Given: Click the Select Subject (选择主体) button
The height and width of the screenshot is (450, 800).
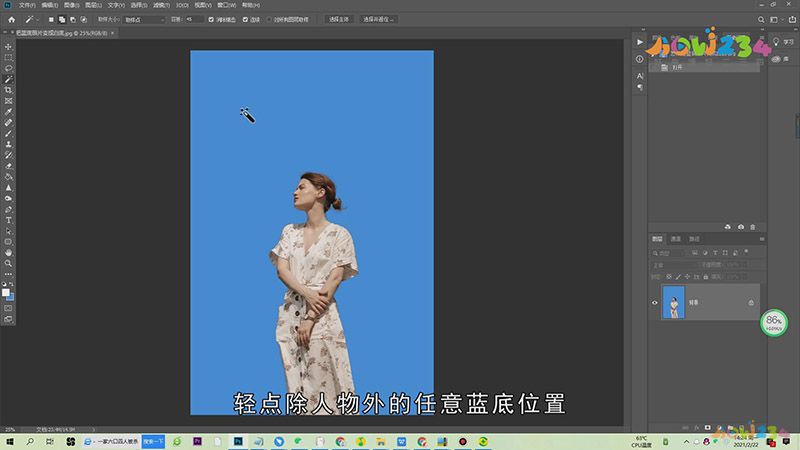Looking at the screenshot, I should [x=338, y=19].
